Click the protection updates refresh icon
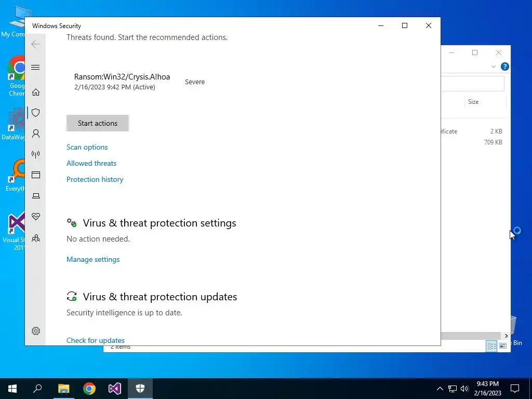Image resolution: width=532 pixels, height=399 pixels. [x=72, y=297]
